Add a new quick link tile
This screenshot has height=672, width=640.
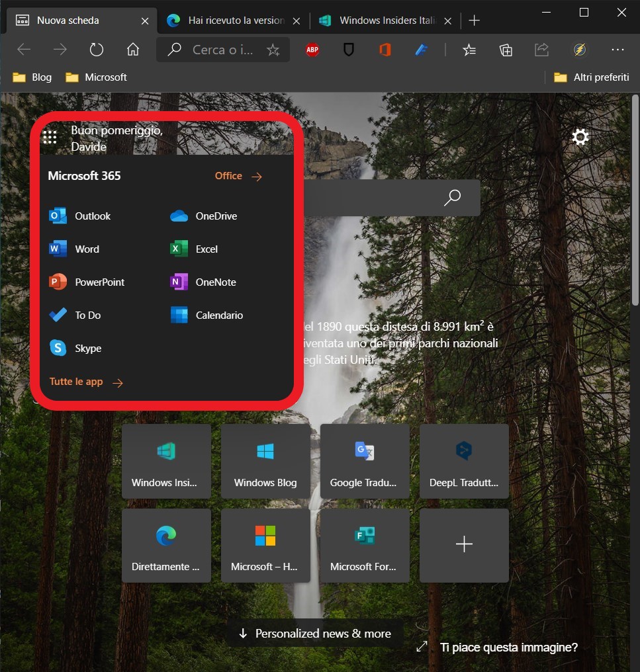click(x=464, y=546)
